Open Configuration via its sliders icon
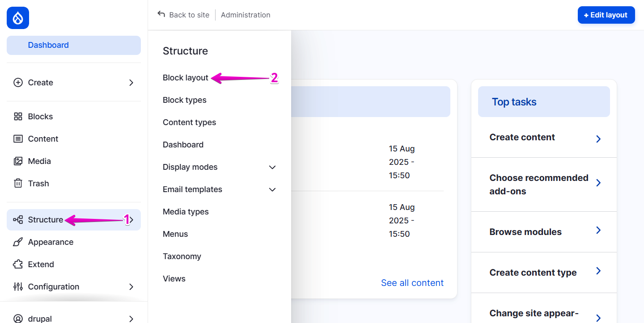Image resolution: width=644 pixels, height=323 pixels. pyautogui.click(x=18, y=286)
